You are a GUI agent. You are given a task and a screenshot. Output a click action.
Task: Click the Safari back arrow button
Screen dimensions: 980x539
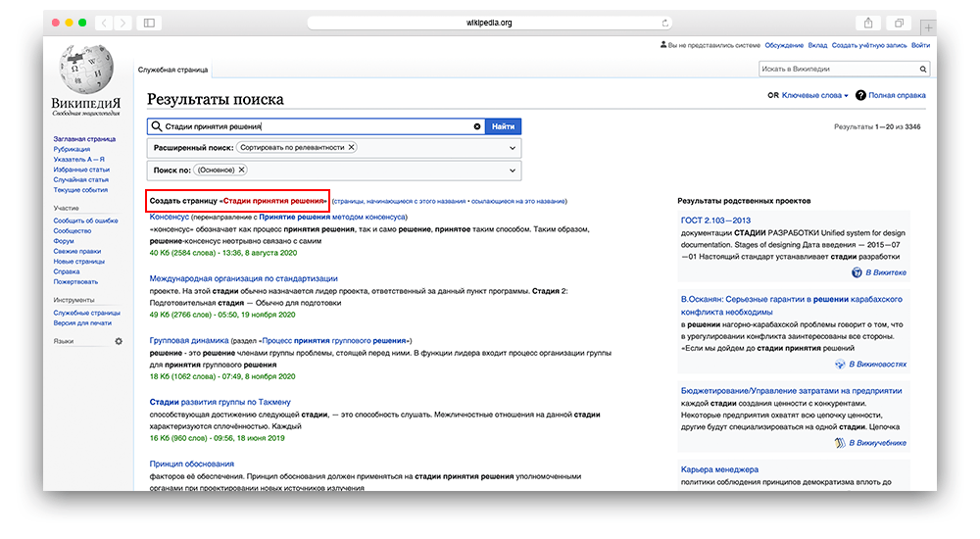(105, 24)
